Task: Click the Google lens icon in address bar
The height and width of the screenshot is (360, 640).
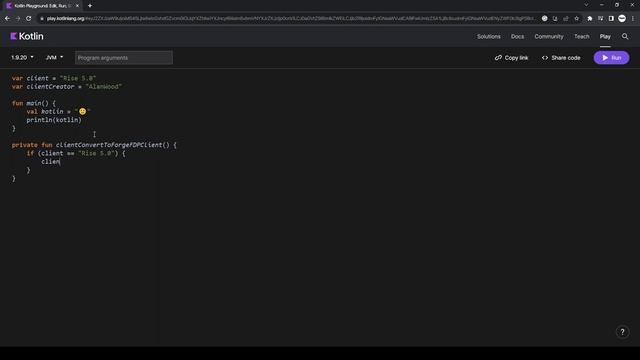Action: (x=544, y=18)
